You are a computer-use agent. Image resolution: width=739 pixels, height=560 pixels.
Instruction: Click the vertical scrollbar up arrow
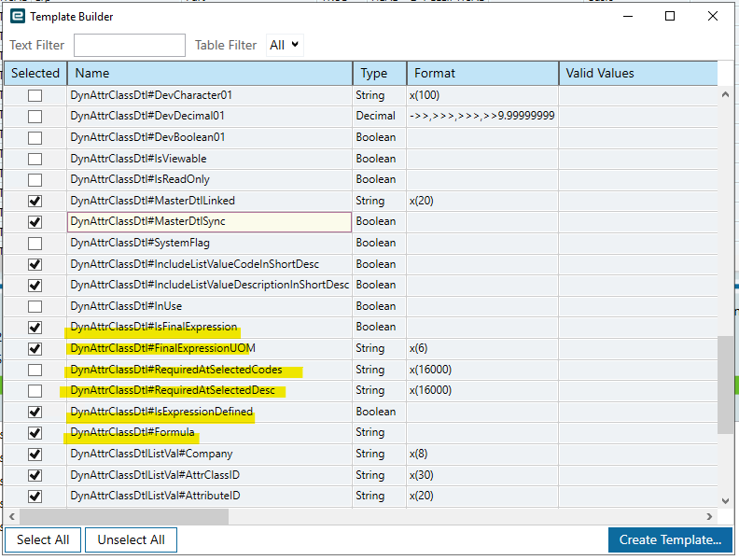[x=725, y=95]
